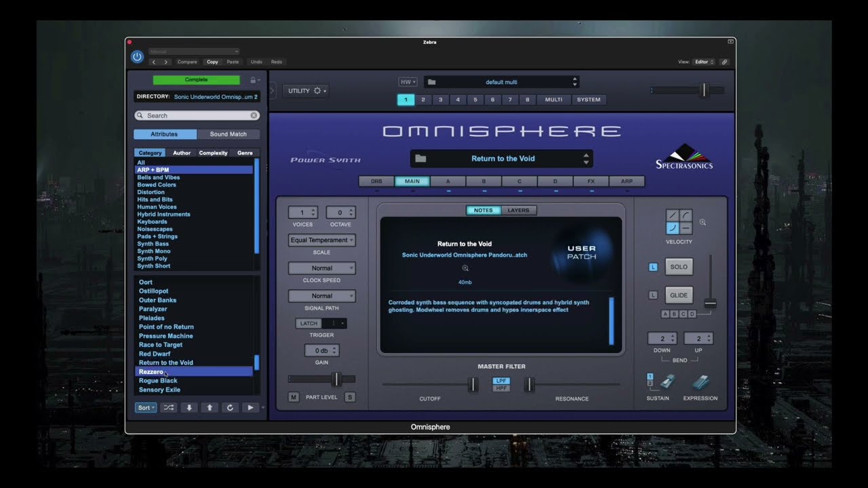868x488 pixels.
Task: Select the flat velocity curve icon
Action: click(686, 228)
